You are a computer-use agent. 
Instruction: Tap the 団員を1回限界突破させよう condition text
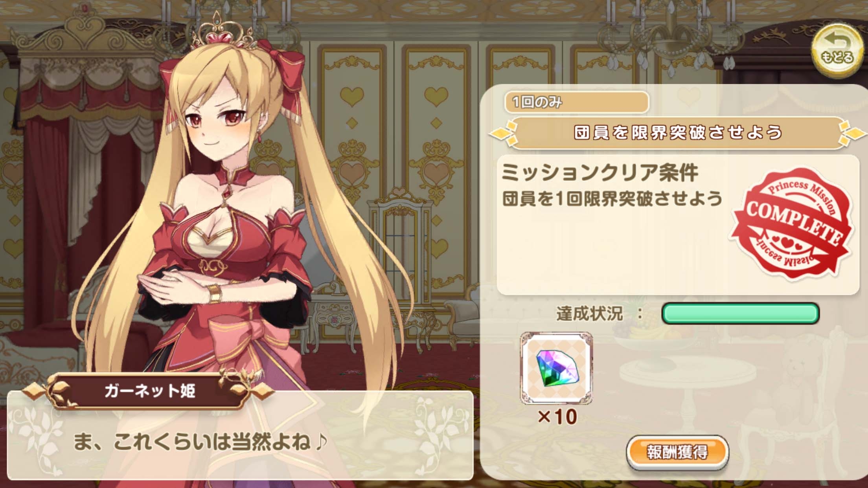click(x=612, y=199)
